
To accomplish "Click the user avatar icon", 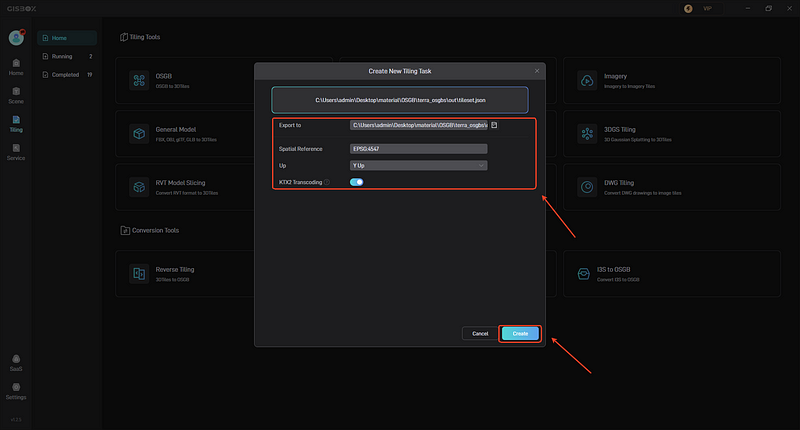I will click(x=16, y=37).
